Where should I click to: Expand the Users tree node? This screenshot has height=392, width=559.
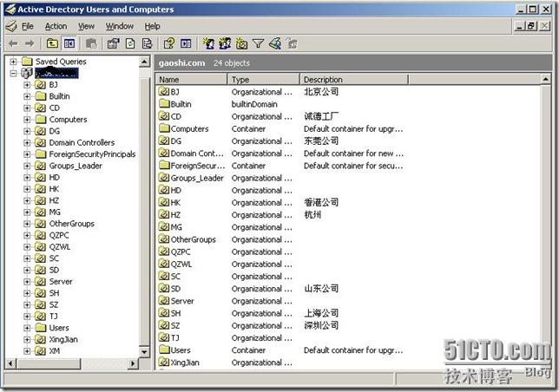[27, 328]
